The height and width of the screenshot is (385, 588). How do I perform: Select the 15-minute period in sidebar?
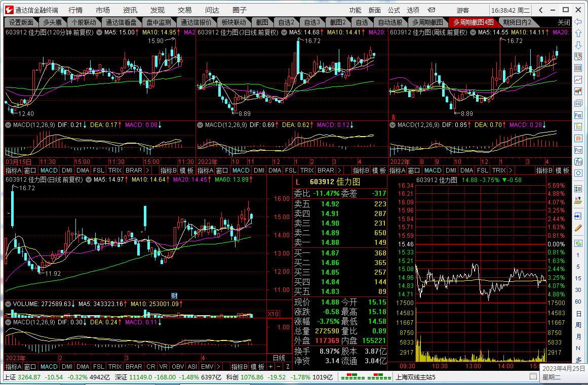578,278
